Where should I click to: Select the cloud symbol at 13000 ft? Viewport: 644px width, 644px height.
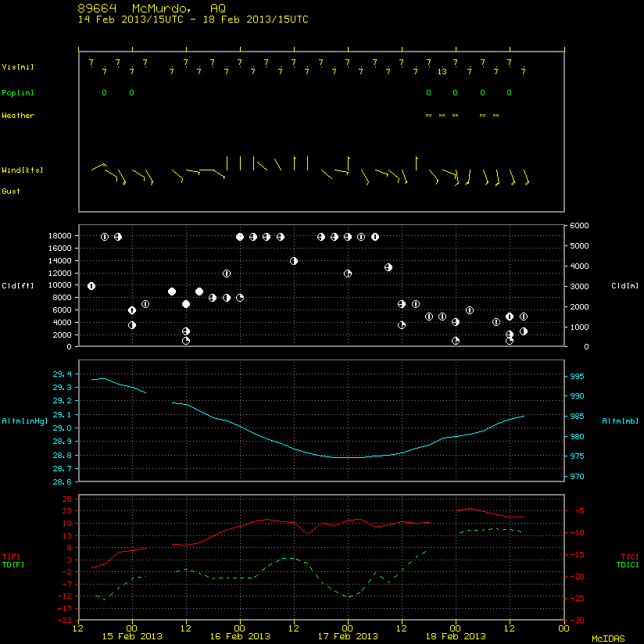pyautogui.click(x=388, y=267)
